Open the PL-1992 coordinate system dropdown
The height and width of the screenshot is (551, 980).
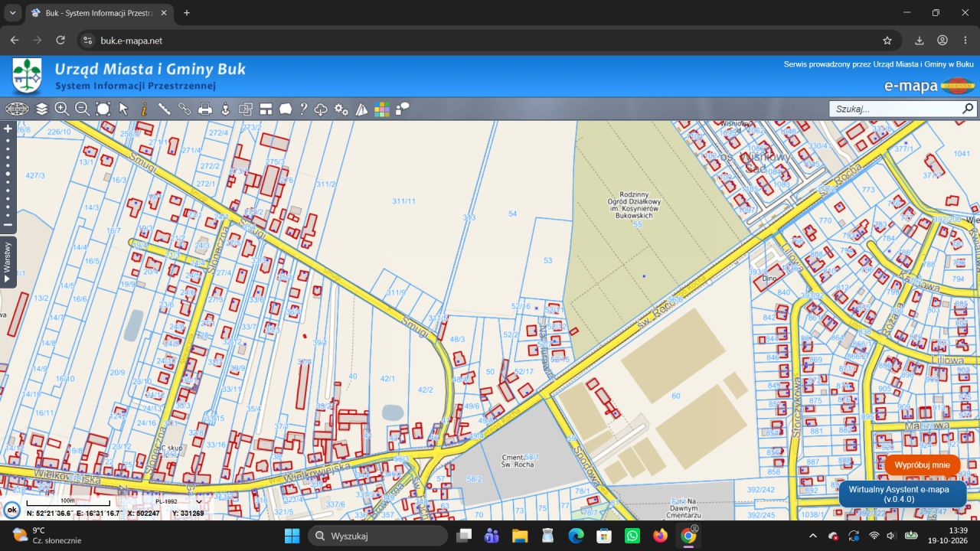click(x=178, y=502)
